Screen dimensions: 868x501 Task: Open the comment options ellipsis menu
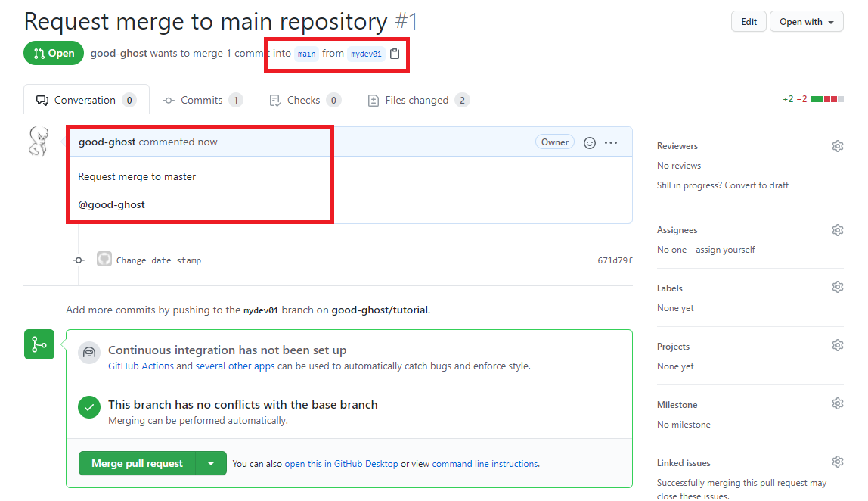click(611, 142)
